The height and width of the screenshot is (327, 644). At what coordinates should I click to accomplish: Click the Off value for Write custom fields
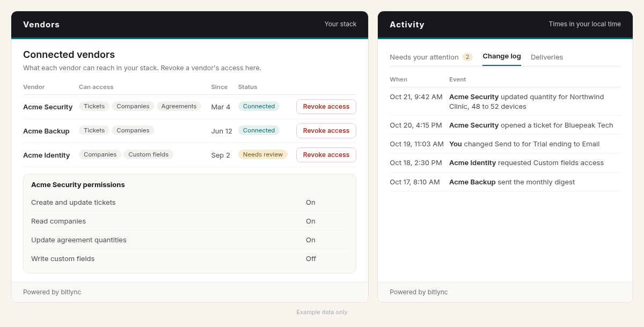(x=311, y=258)
